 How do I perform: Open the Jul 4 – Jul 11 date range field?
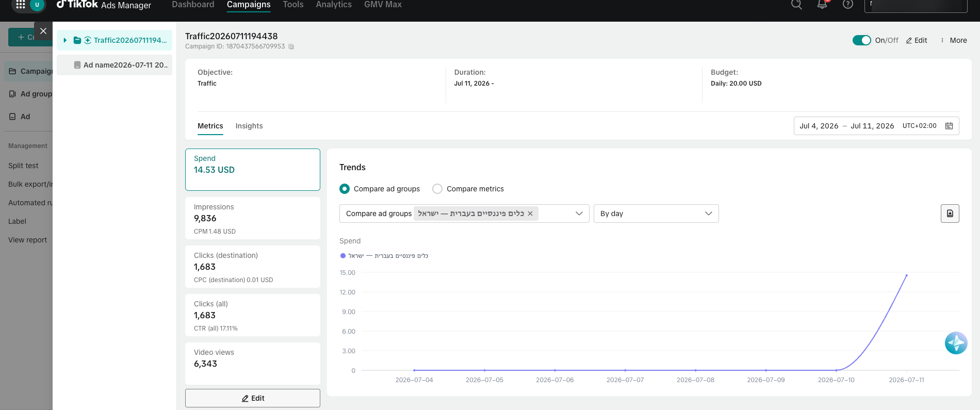coord(876,126)
